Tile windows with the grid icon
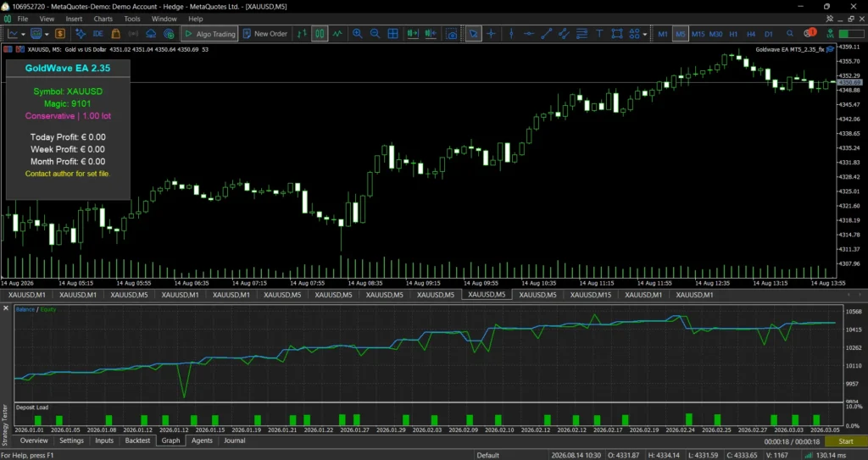868x460 pixels. pos(393,34)
